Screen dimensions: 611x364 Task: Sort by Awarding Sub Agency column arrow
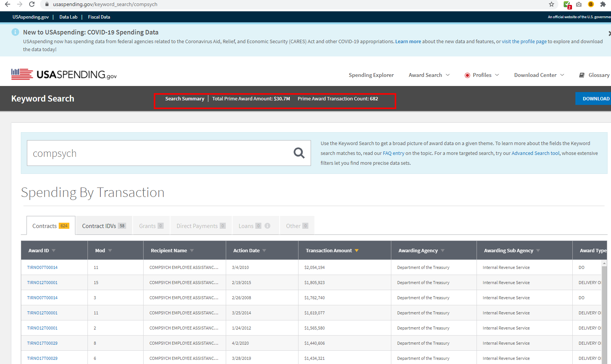pos(538,251)
